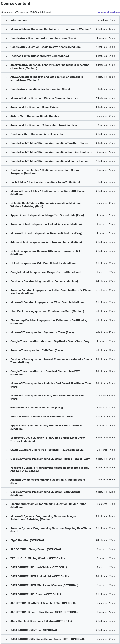Select Boats to save people section title
120x644 pixels.
pos(45,47)
